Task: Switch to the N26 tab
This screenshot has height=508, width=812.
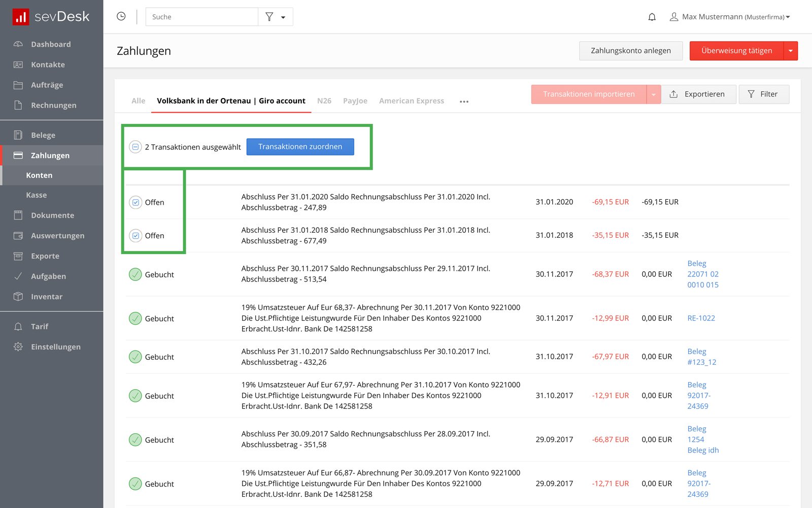Action: [324, 101]
